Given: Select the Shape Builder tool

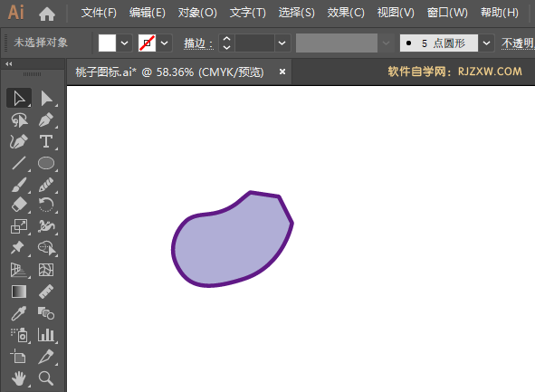Looking at the screenshot, I should tap(46, 248).
